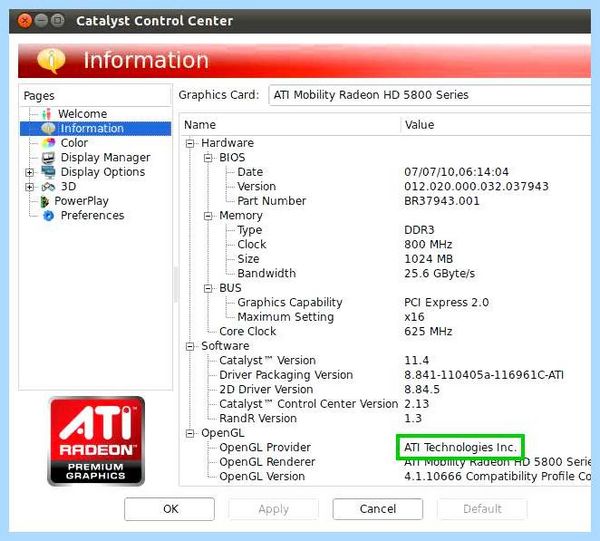This screenshot has width=600, height=541.
Task: Open the PowerPlay page
Action: point(81,201)
